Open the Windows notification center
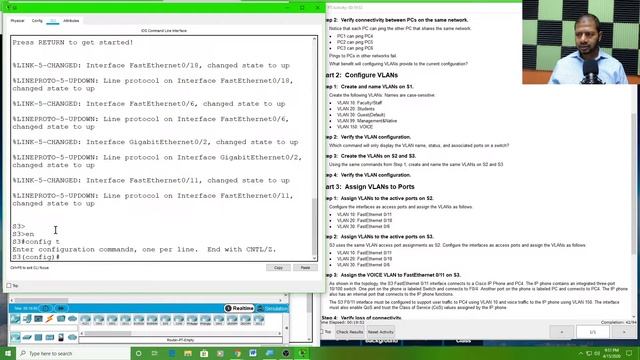 pos(629,353)
